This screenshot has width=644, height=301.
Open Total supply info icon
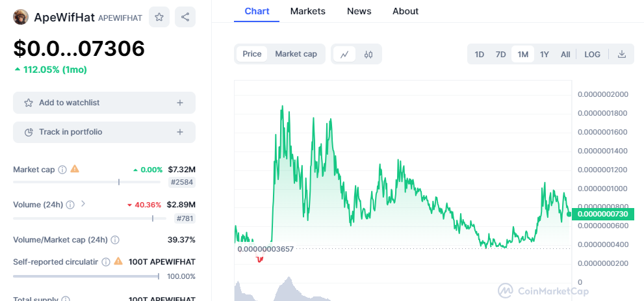[x=65, y=299]
